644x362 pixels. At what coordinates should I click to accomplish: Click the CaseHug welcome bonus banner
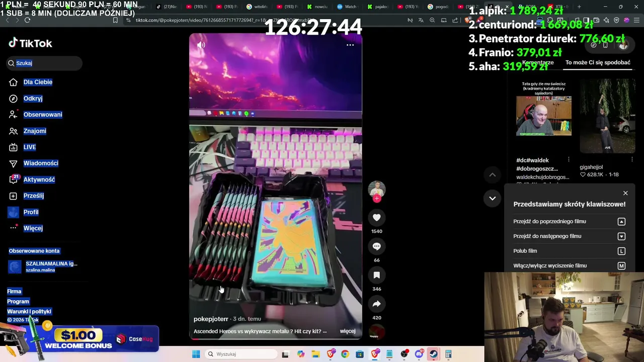tap(79, 338)
